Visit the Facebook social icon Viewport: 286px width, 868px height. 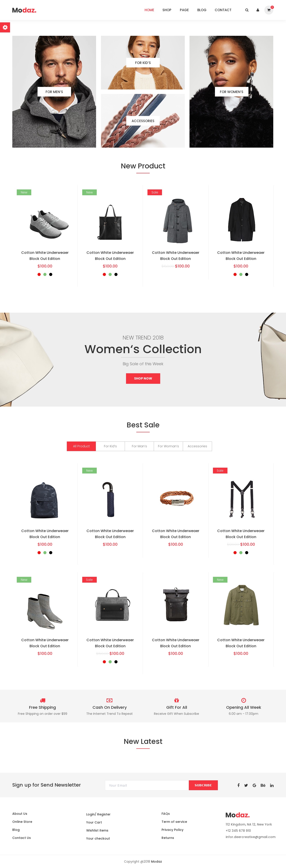pyautogui.click(x=239, y=785)
